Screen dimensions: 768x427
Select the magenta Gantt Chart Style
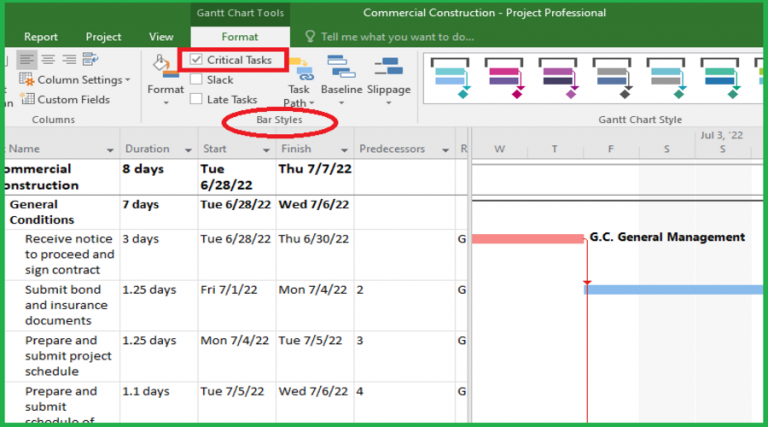click(504, 78)
